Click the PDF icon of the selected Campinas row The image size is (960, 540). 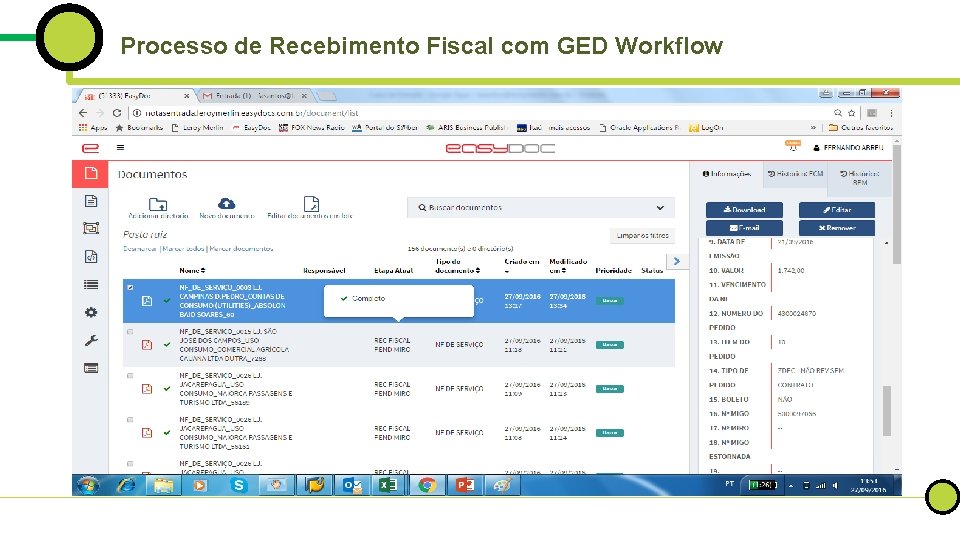click(x=147, y=301)
